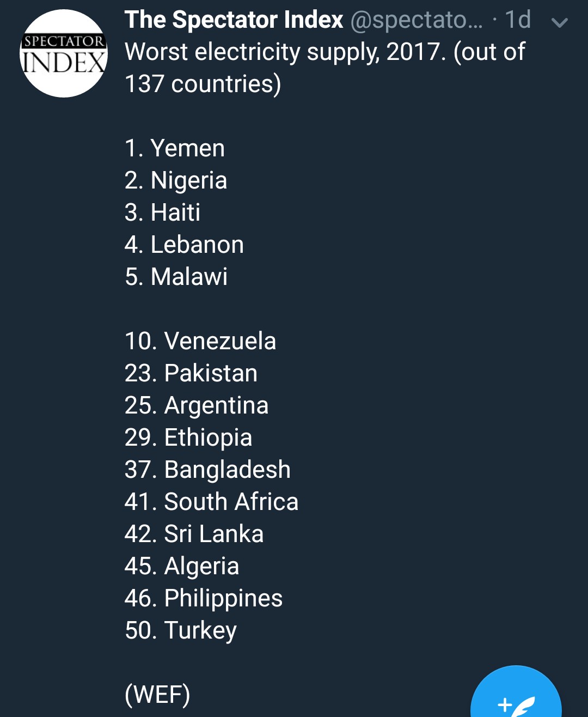588x717 pixels.
Task: Click the '137 countries)' text line
Action: [x=203, y=84]
